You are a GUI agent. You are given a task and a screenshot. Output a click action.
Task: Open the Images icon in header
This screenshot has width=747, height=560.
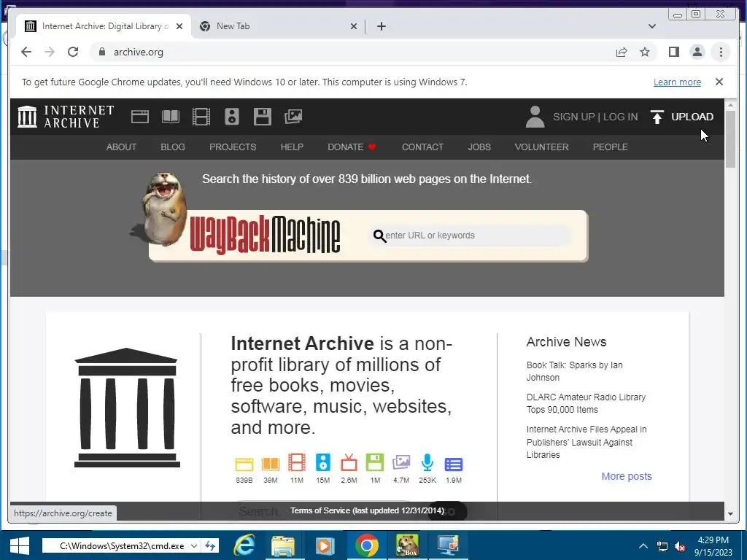[x=293, y=117]
